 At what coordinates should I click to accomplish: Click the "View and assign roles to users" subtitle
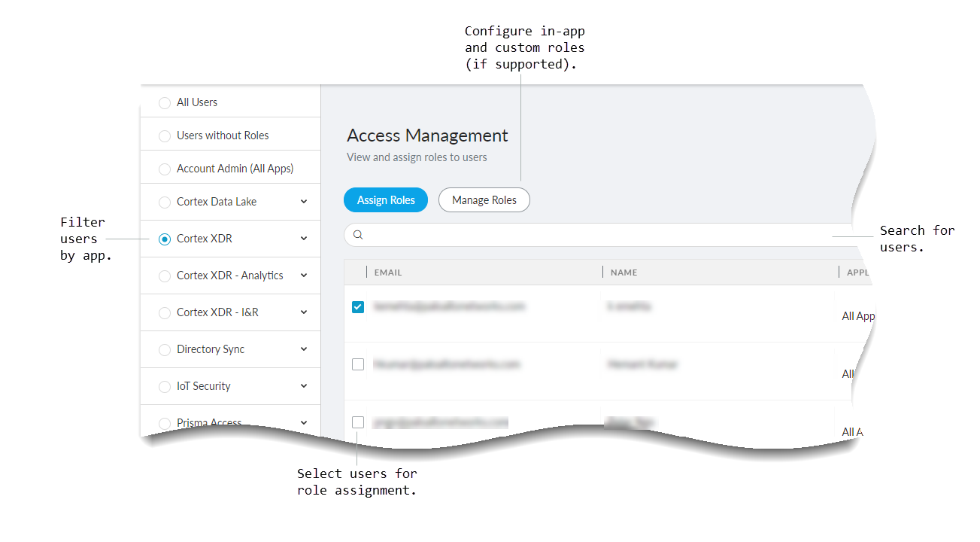tap(417, 157)
